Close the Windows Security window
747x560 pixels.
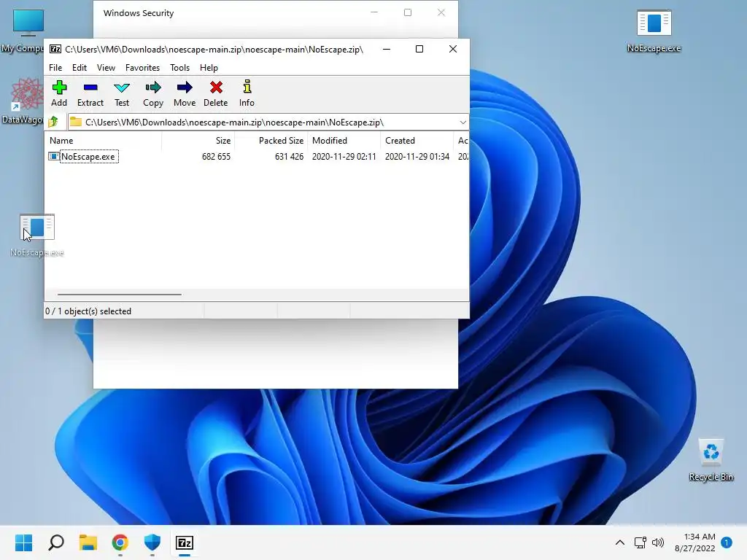[441, 13]
